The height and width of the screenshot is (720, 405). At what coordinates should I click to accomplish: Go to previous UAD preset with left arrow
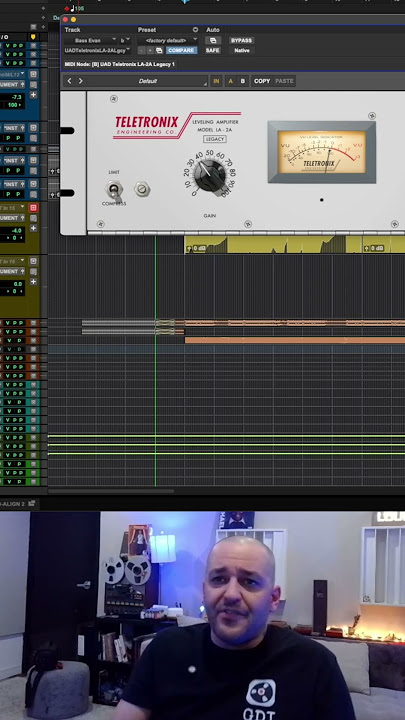pyautogui.click(x=69, y=81)
